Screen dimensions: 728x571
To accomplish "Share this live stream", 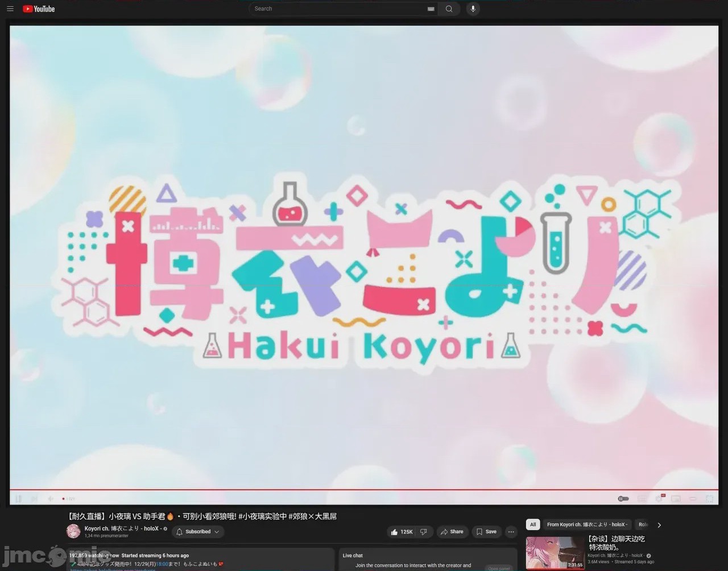I will 452,532.
